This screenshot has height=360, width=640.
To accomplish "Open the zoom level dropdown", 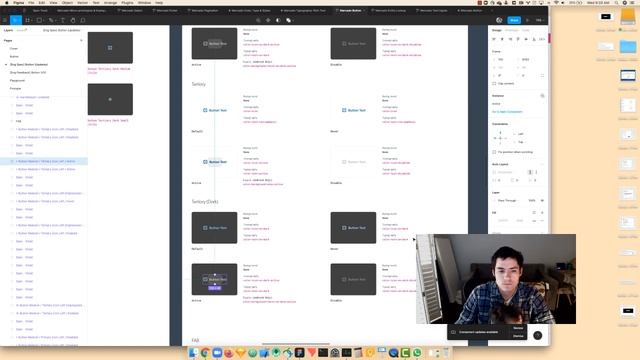I will [x=540, y=20].
